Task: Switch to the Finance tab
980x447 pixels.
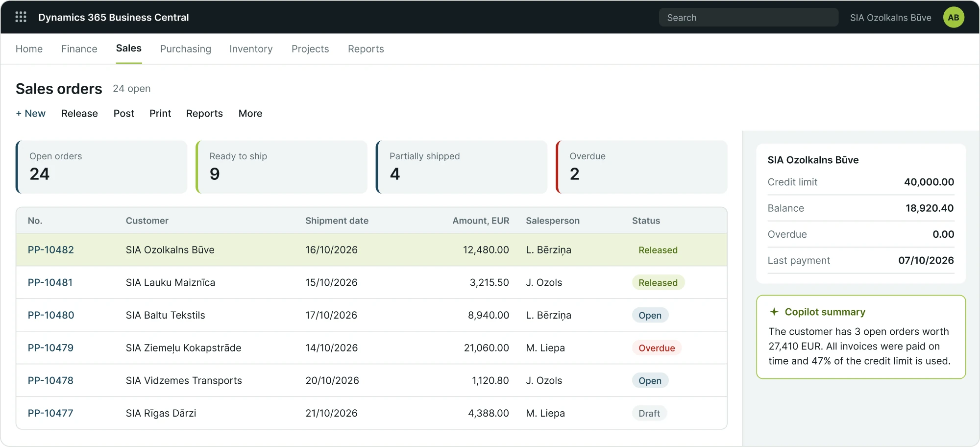Action: [79, 49]
